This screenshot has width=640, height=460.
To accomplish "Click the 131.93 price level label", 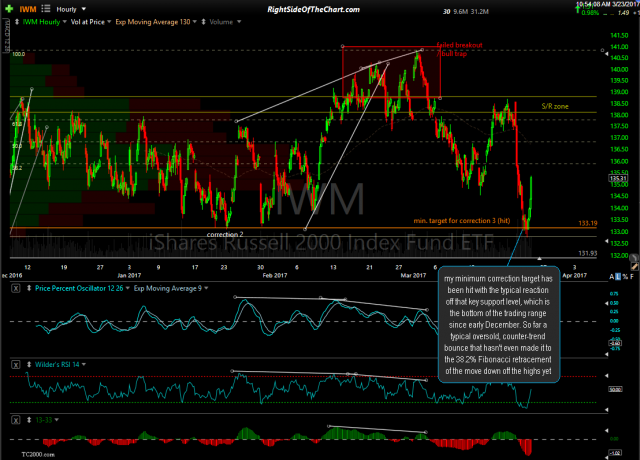I will point(587,253).
